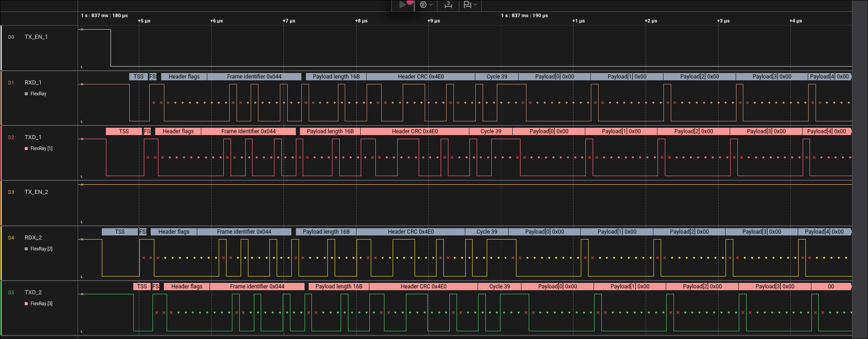868x339 pixels.
Task: Click the FlexRay [3] color square
Action: click(x=26, y=303)
